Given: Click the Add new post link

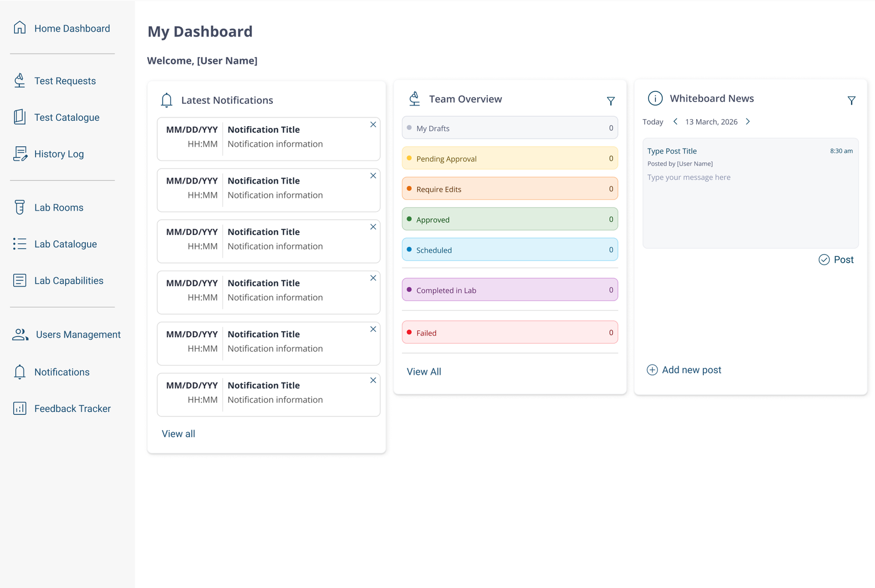Looking at the screenshot, I should pyautogui.click(x=692, y=370).
